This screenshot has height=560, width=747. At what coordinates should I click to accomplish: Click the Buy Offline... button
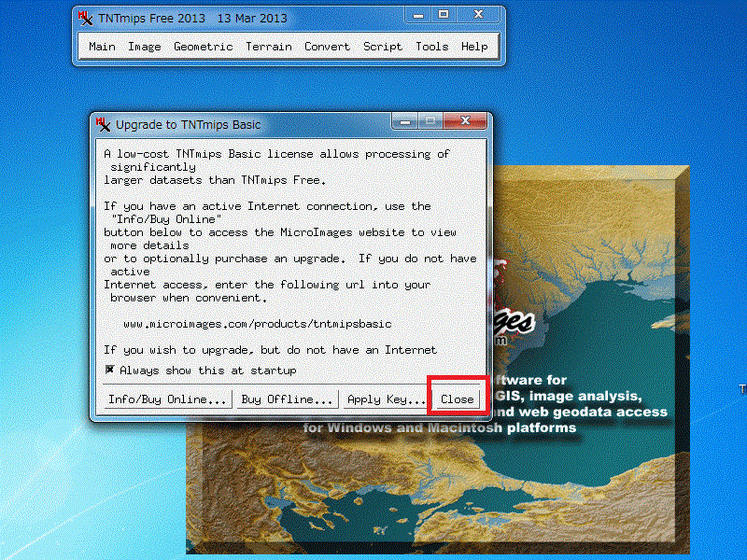coord(287,399)
